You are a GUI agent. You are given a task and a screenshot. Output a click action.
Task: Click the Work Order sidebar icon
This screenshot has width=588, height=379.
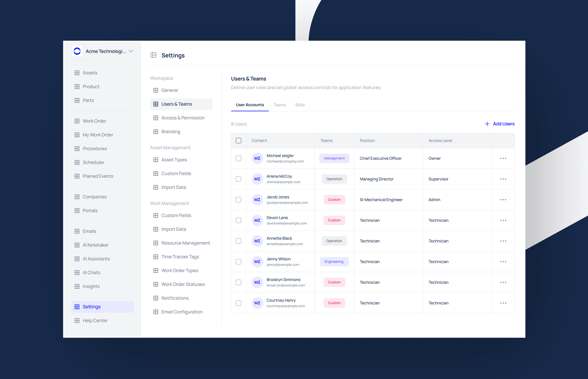77,121
